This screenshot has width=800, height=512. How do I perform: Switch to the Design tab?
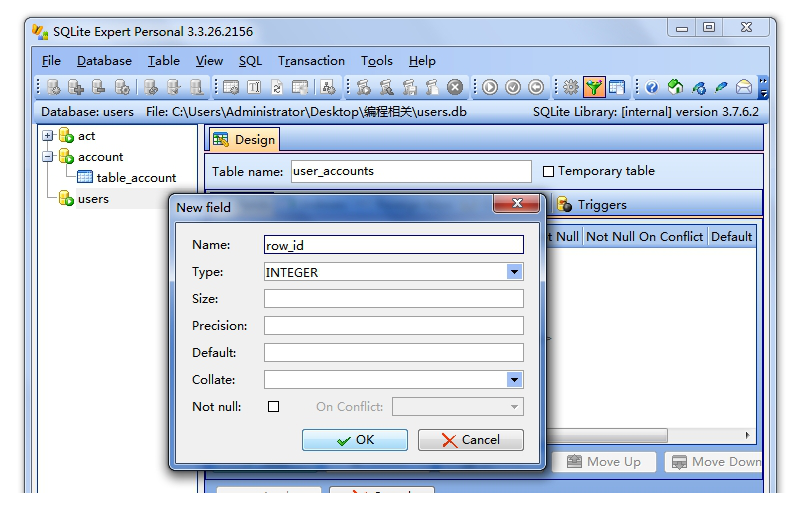[244, 140]
